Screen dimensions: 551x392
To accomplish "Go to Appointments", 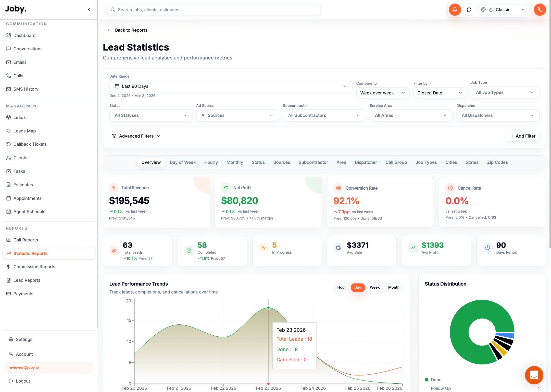I will pos(48,198).
